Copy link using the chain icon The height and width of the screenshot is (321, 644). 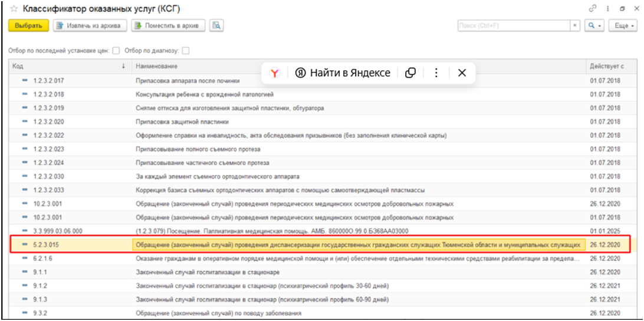(x=593, y=9)
